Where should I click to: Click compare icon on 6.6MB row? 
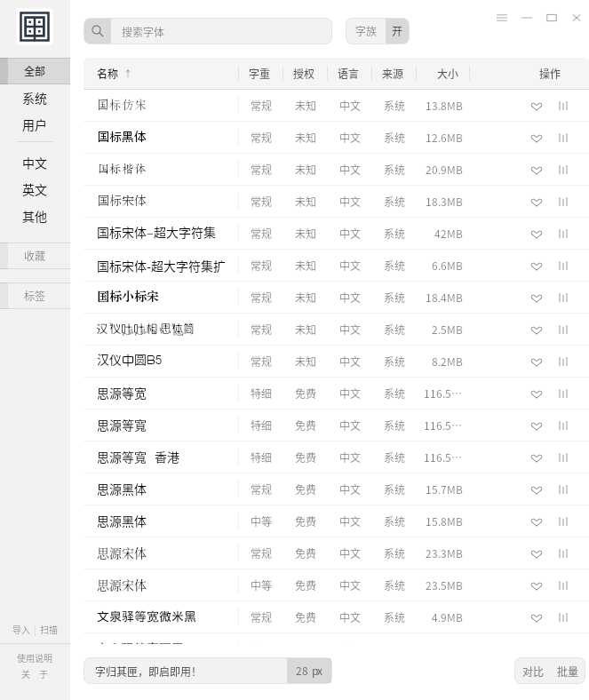pos(563,266)
